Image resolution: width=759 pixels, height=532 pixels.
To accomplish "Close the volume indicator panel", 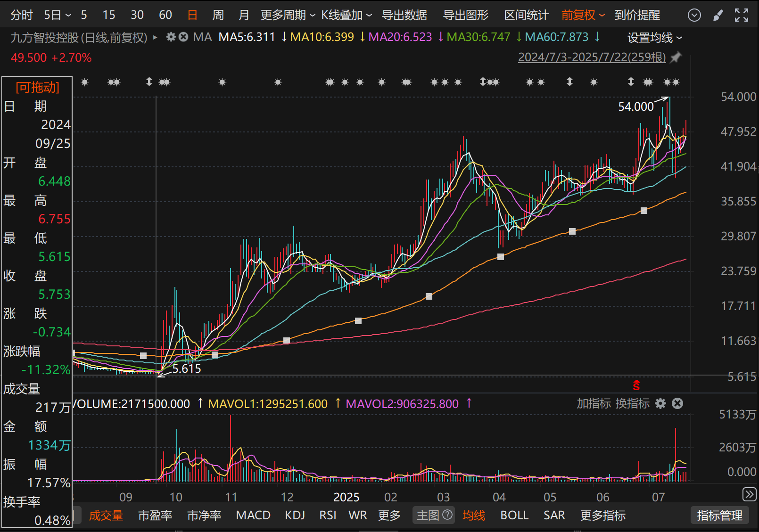I will (x=677, y=403).
